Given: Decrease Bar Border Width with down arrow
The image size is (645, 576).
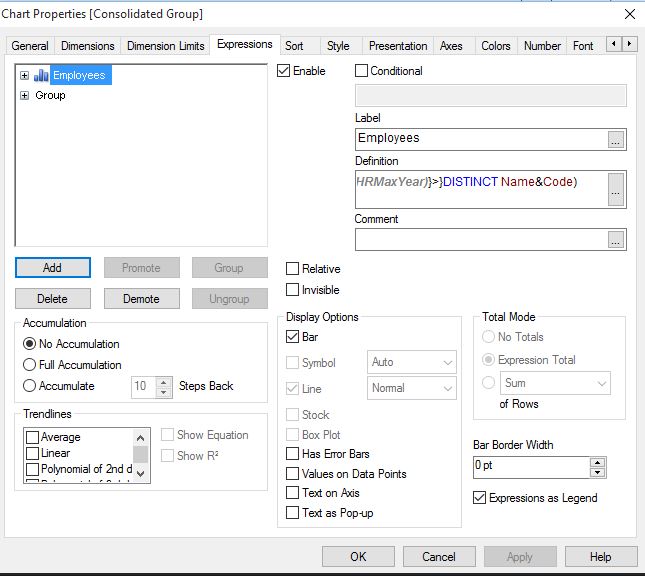Looking at the screenshot, I should point(597,473).
